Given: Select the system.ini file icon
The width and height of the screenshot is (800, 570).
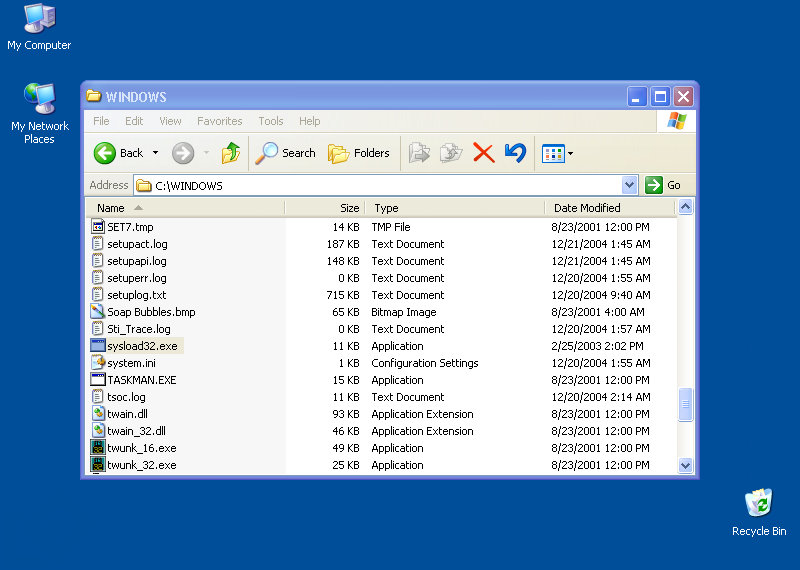Looking at the screenshot, I should (x=97, y=363).
